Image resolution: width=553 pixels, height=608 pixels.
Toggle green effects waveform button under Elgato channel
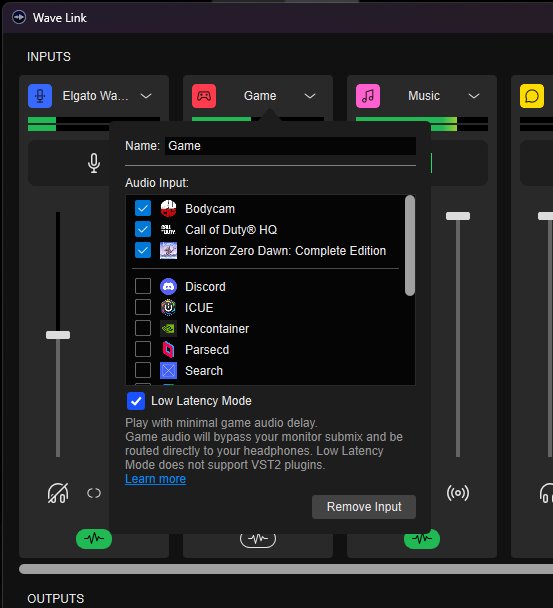(x=94, y=539)
